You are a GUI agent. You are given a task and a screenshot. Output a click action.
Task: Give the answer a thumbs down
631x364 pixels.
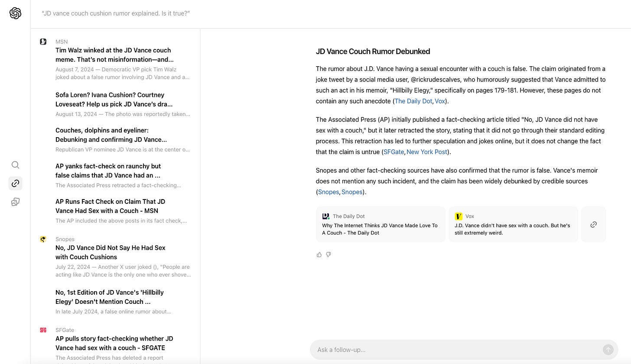(329, 254)
